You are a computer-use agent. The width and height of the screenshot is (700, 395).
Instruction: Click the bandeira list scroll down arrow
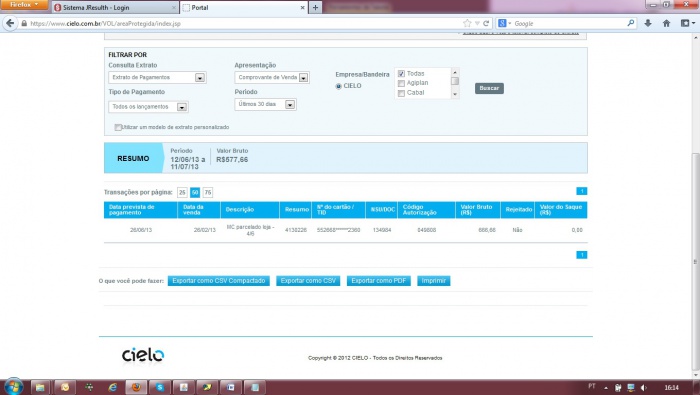coord(454,94)
